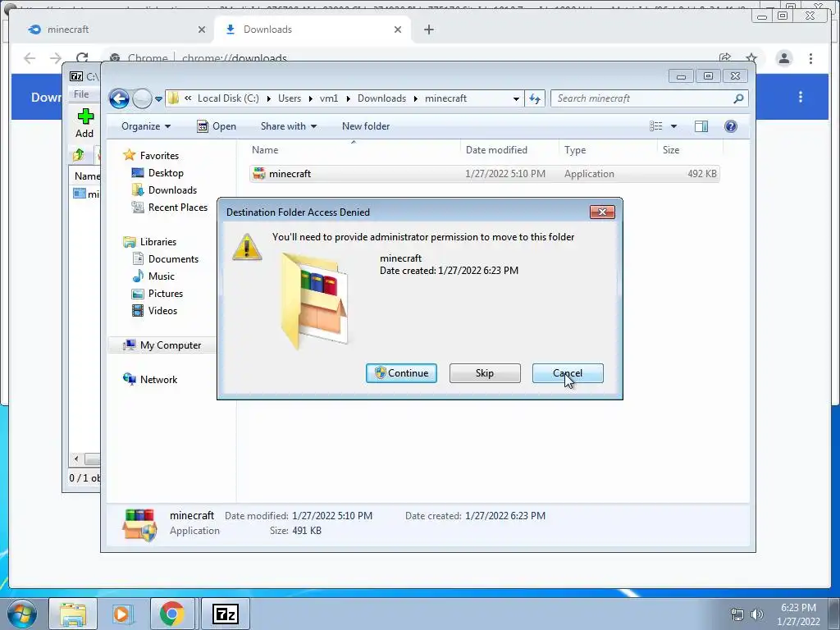Open Chrome three-dot menu
This screenshot has height=630, width=840.
tap(810, 58)
